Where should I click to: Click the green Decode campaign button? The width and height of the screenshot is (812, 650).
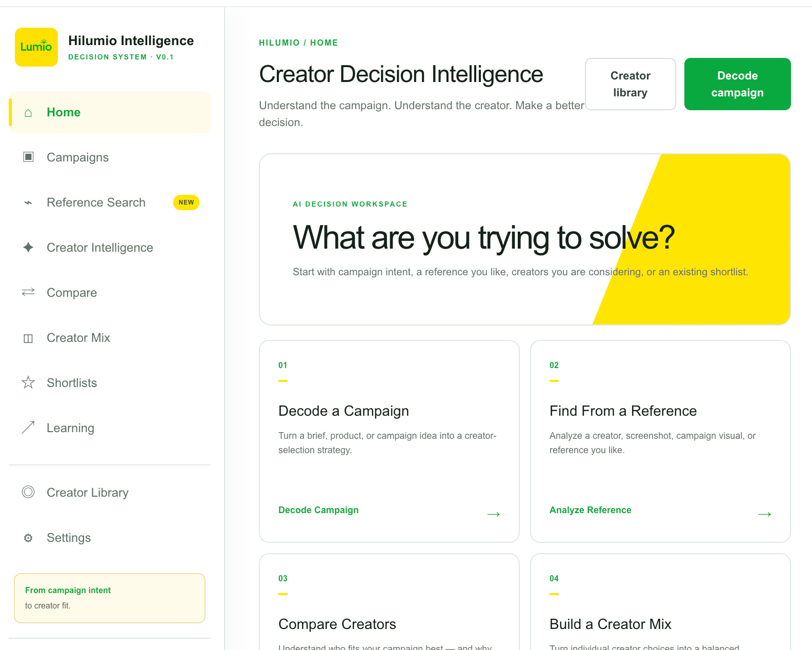738,84
